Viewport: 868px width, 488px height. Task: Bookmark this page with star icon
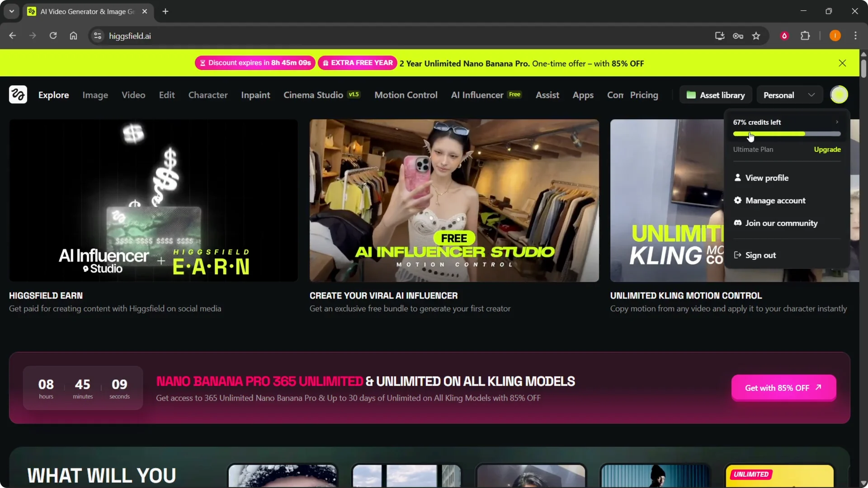(756, 36)
